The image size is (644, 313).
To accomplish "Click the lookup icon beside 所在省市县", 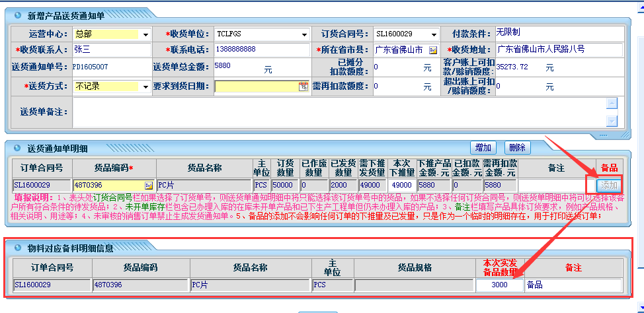I will pos(433,50).
